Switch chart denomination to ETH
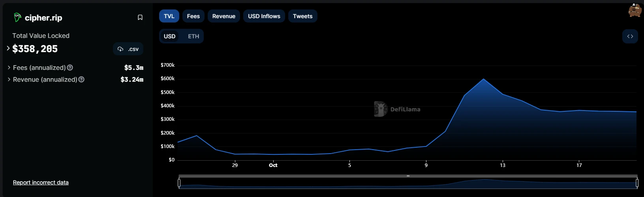644x197 pixels. pyautogui.click(x=193, y=36)
